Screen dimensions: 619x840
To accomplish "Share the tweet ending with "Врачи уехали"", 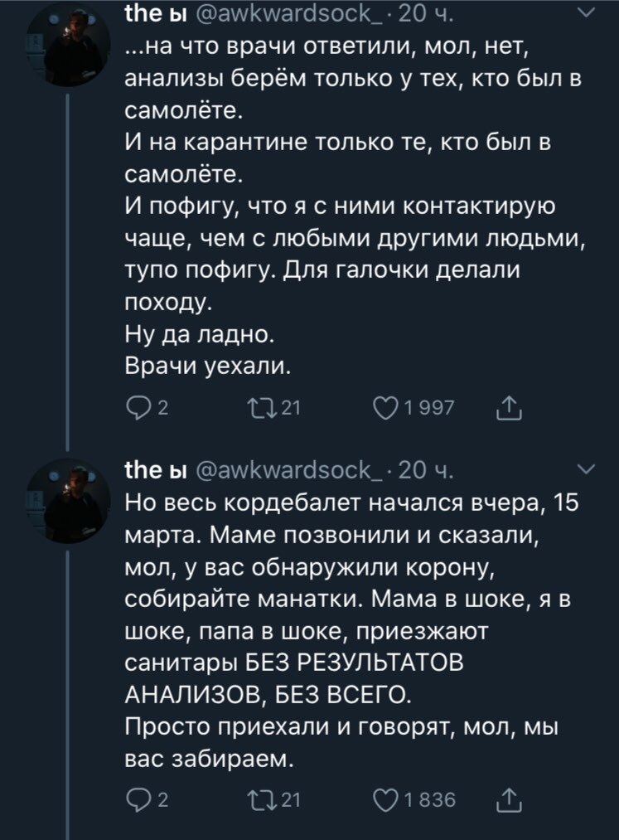I will [x=507, y=407].
